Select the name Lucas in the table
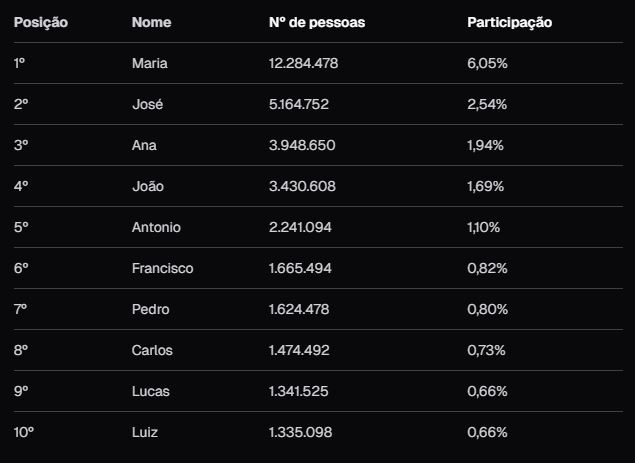This screenshot has width=635, height=463. coord(151,391)
